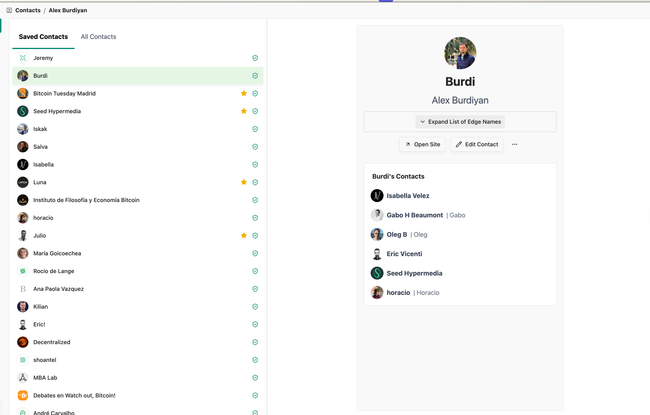Click the verified shield icon beside Jeremy
Screen dimensions: 650x415
click(x=255, y=58)
